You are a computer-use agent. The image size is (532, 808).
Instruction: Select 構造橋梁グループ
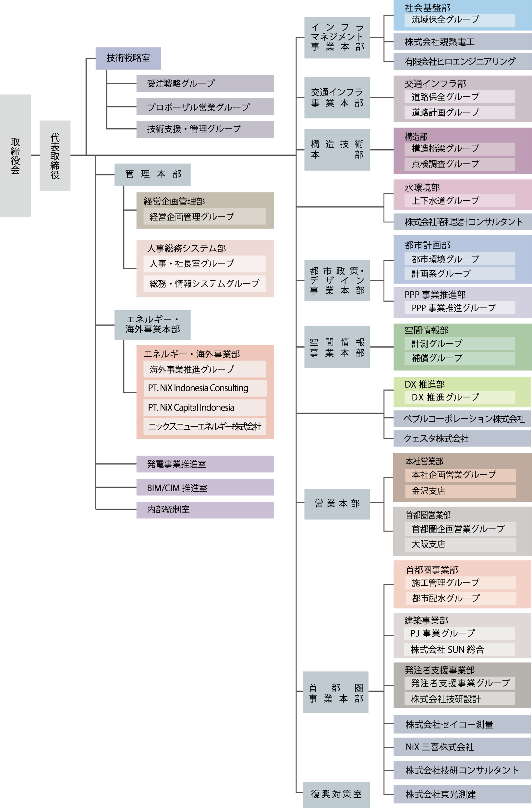[460, 149]
